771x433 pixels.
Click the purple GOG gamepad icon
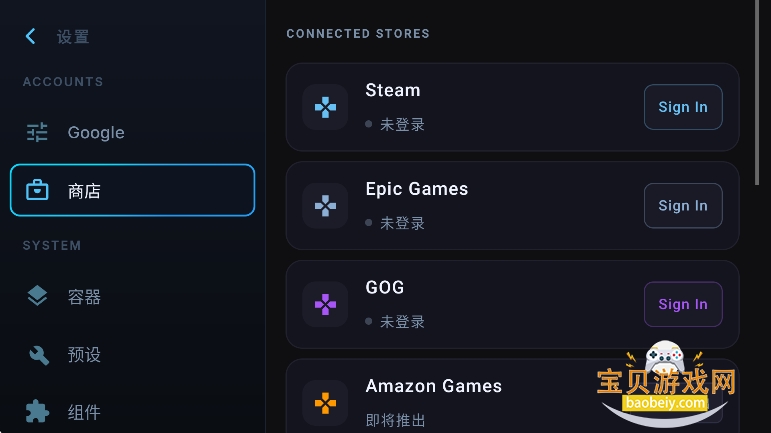tap(325, 304)
